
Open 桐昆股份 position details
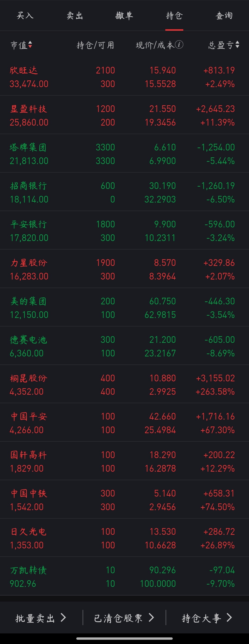[x=124, y=385]
